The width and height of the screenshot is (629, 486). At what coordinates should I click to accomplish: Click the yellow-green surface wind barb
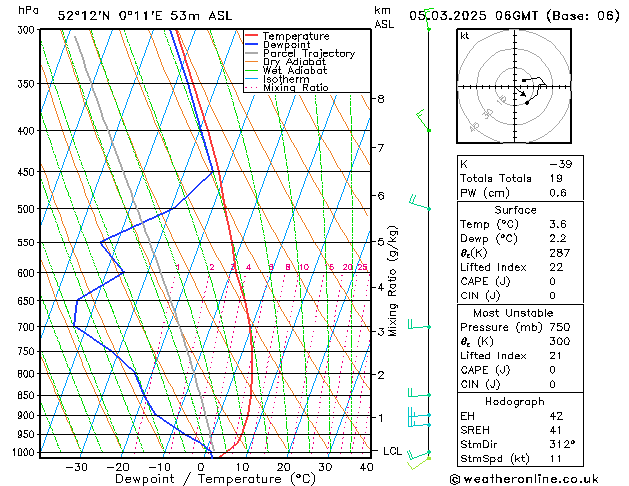pos(419,463)
